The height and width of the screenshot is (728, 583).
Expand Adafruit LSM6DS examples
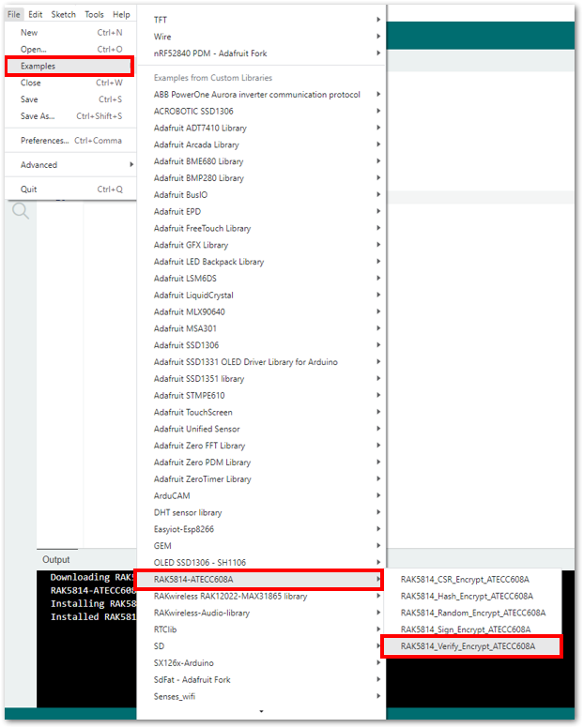(262, 278)
